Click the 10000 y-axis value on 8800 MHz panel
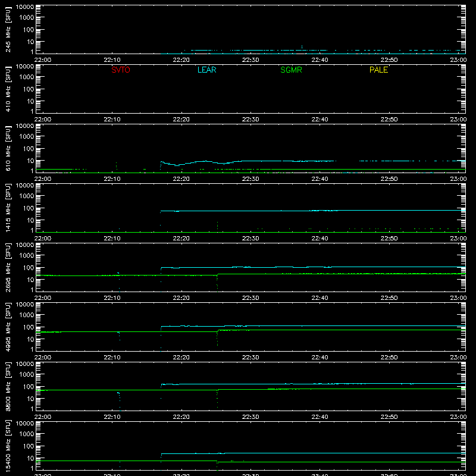476x476 pixels. [25, 364]
